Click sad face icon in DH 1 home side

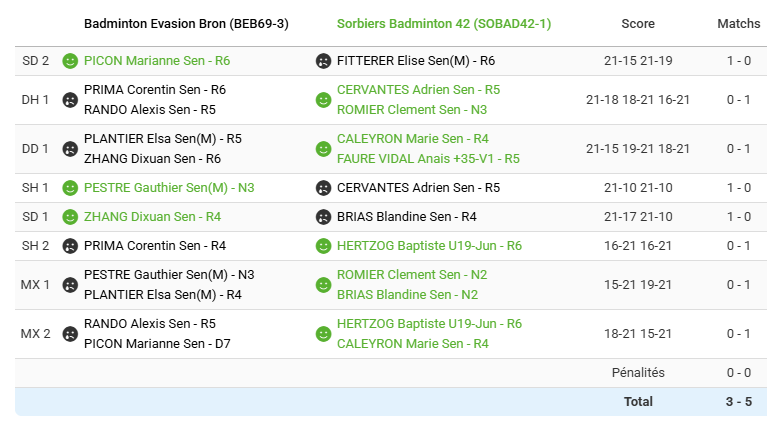(70, 100)
